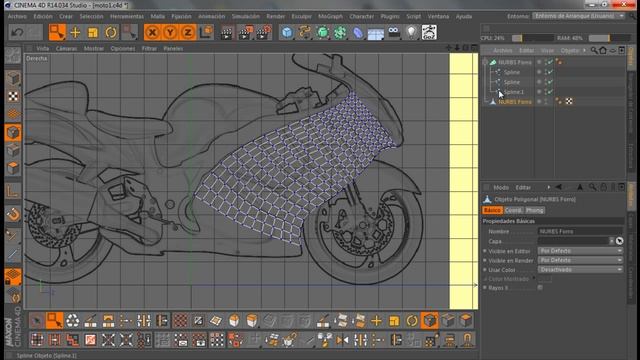Open viewport Paneles menu
This screenshot has height=360, width=640.
[173, 48]
